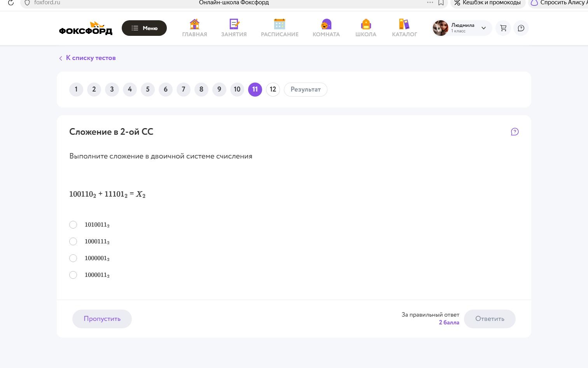
Task: Open Кешбэк и промокоды button
Action: [x=488, y=3]
